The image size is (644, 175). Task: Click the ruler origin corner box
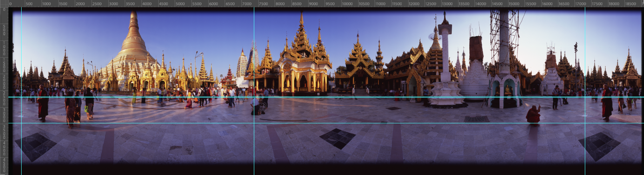(4, 4)
